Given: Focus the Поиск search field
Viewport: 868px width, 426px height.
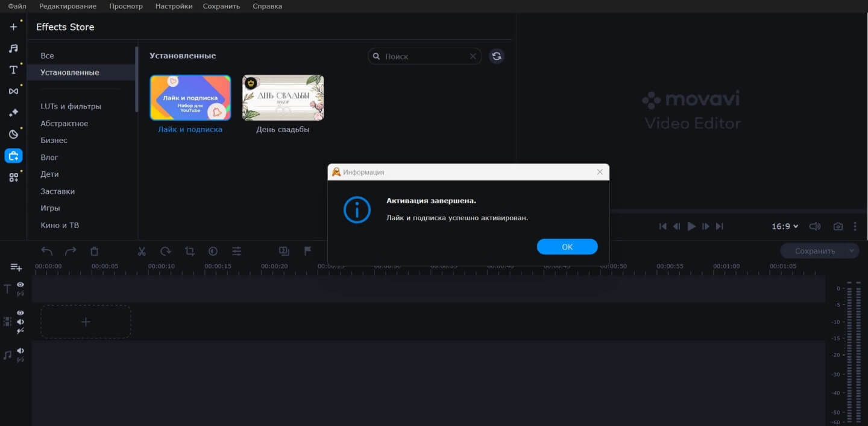Looking at the screenshot, I should (424, 56).
